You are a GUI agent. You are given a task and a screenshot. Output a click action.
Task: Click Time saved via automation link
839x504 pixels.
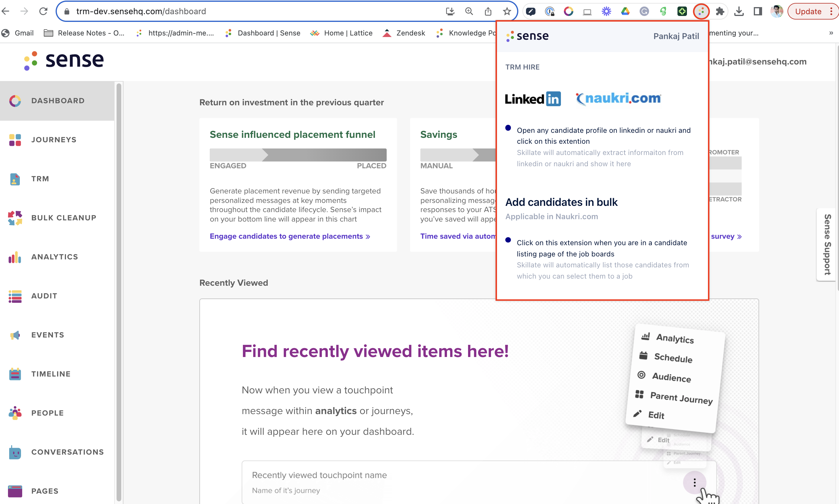458,236
